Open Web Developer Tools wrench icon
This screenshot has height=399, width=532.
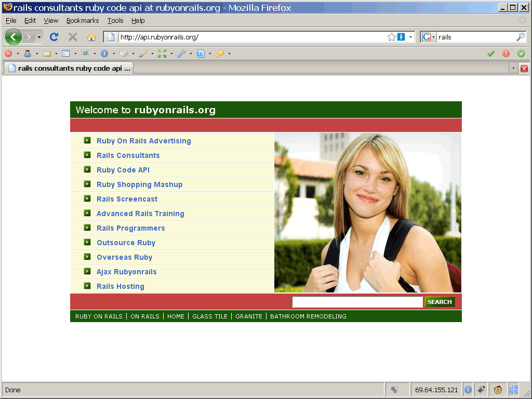pos(181,54)
